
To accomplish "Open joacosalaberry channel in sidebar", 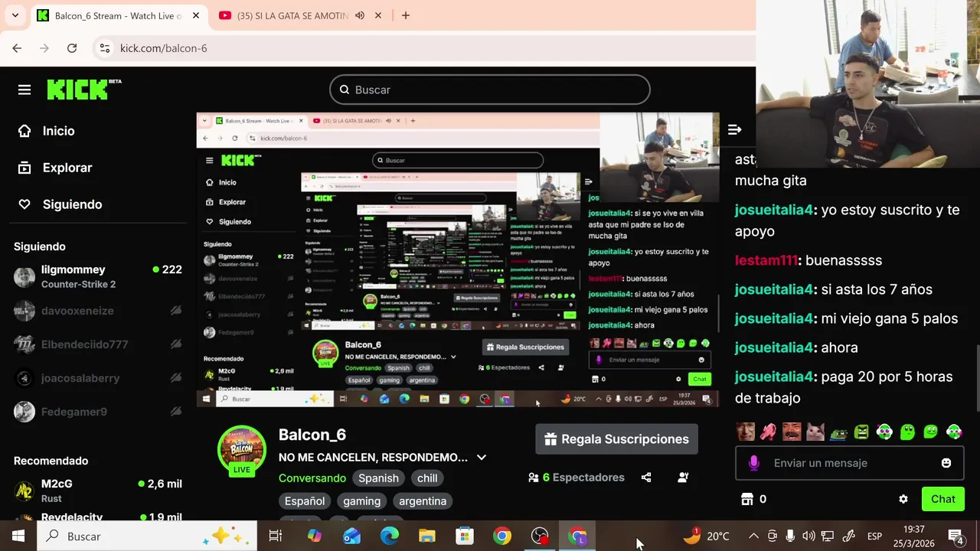I will point(98,378).
